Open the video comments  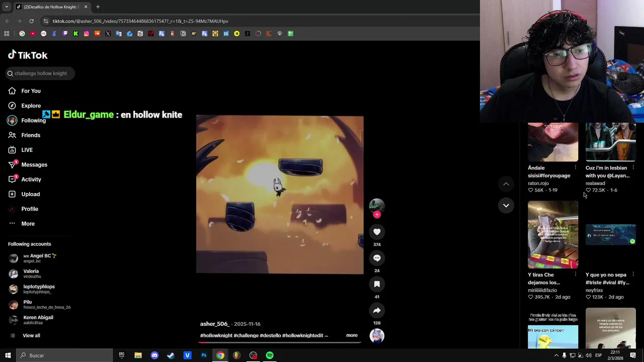[377, 258]
